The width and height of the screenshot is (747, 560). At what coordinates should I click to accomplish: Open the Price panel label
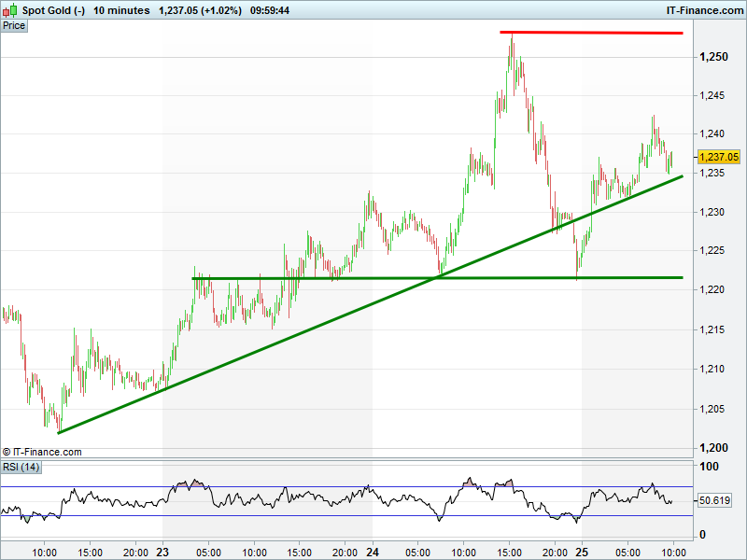pyautogui.click(x=14, y=25)
